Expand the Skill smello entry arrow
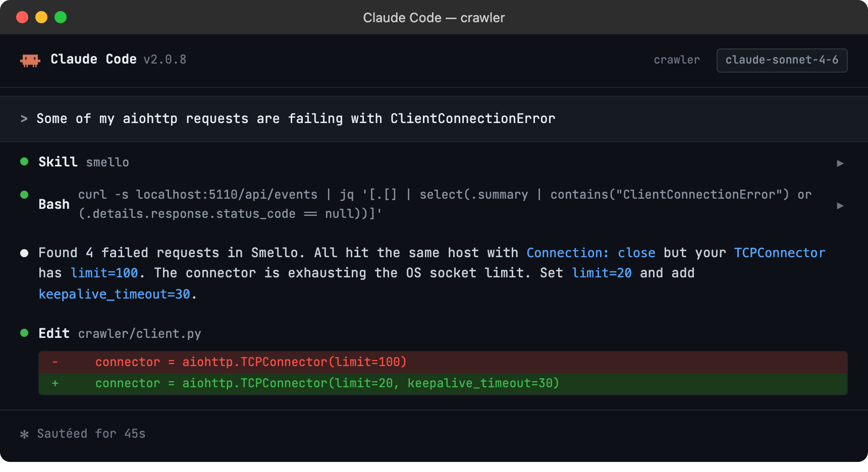The height and width of the screenshot is (472, 868). tap(840, 163)
